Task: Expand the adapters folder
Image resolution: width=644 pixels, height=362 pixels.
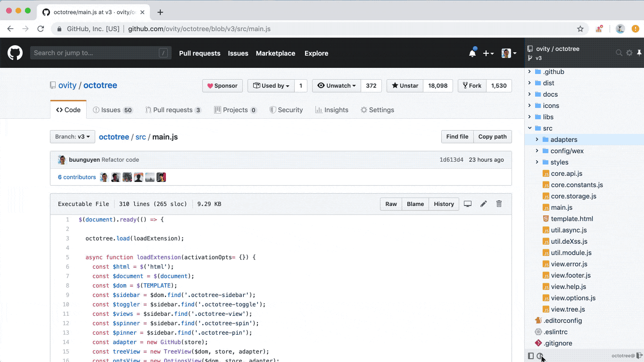Action: tap(537, 140)
